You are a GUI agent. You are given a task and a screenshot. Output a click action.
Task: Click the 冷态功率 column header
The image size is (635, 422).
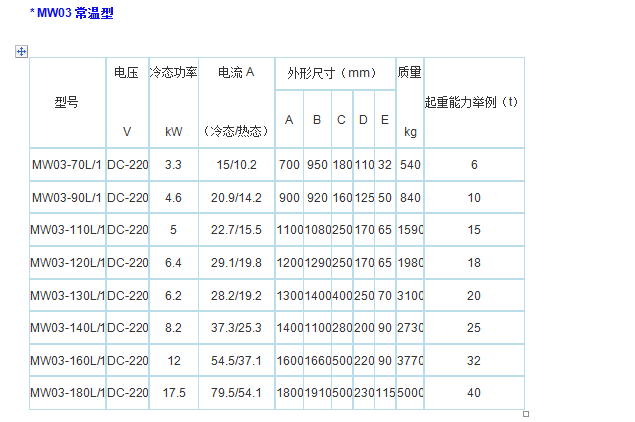(173, 73)
